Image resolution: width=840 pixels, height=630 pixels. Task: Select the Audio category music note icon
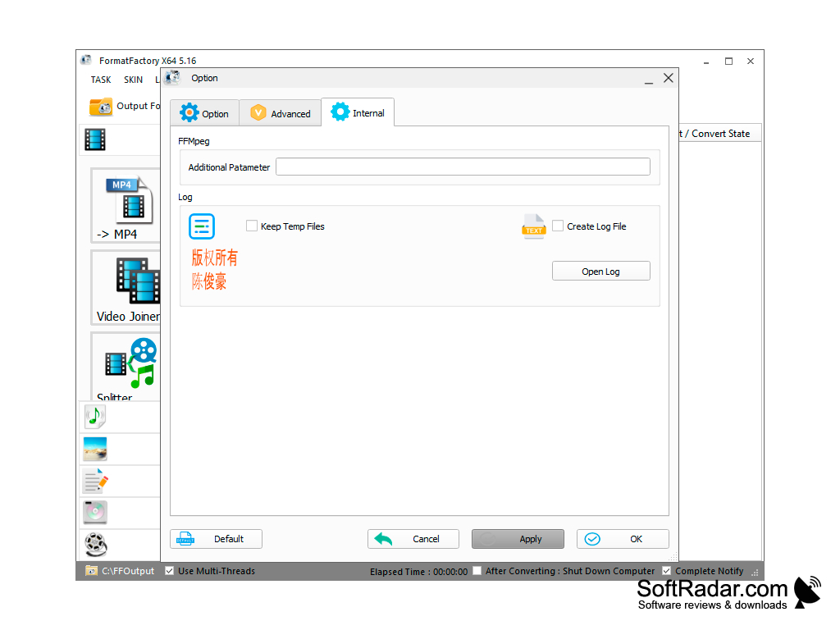click(x=95, y=416)
